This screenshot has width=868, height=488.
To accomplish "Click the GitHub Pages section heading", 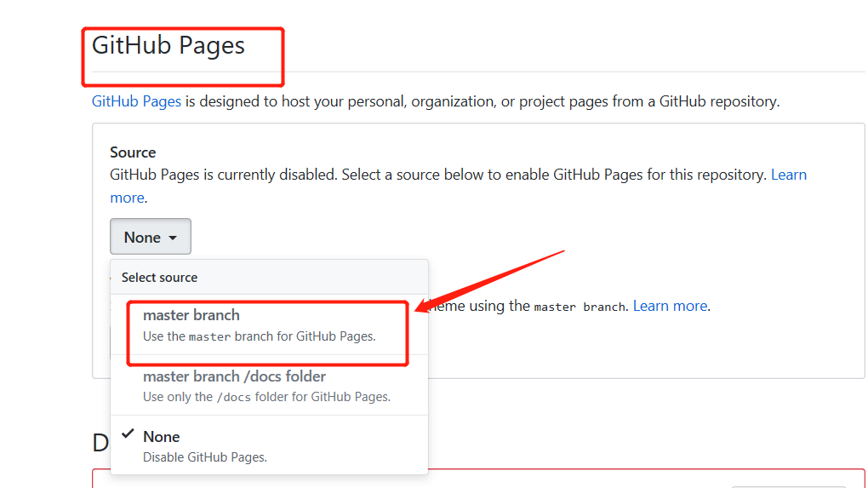I will (x=168, y=45).
